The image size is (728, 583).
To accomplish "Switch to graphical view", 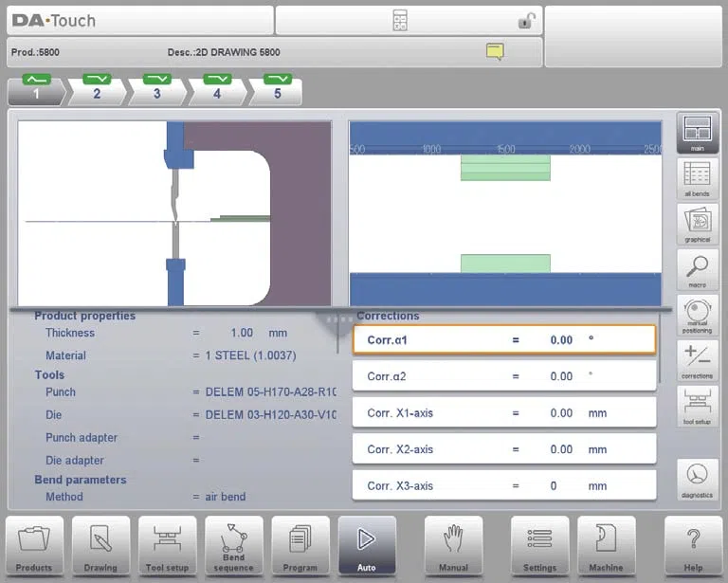I will [698, 225].
